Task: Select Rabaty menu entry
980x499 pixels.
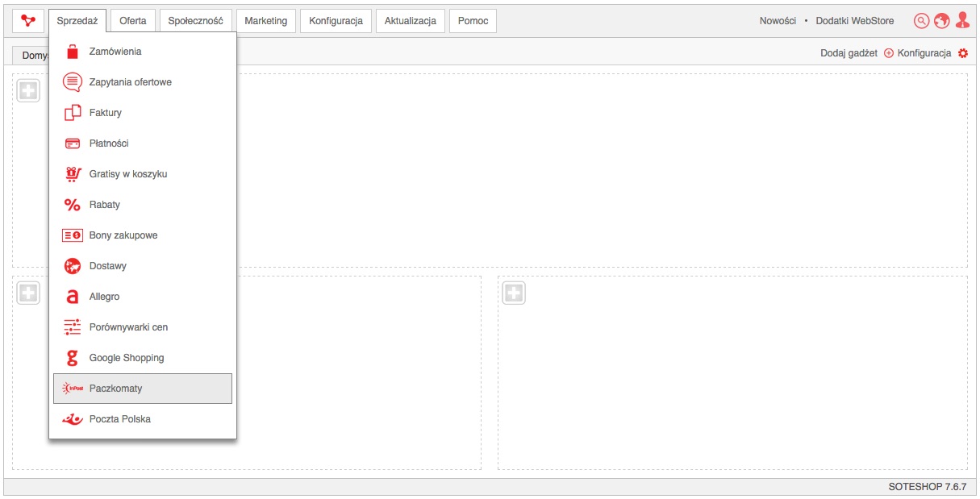Action: tap(143, 205)
